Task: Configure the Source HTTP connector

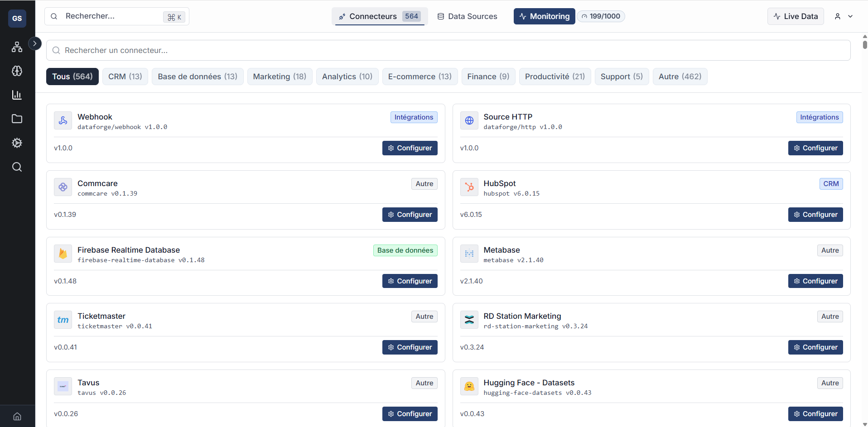Action: point(815,148)
